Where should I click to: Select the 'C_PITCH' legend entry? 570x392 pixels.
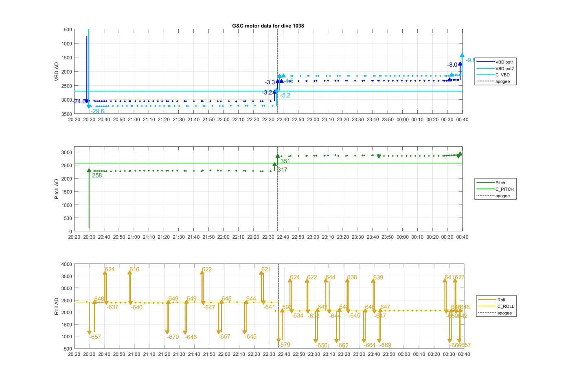pyautogui.click(x=495, y=189)
